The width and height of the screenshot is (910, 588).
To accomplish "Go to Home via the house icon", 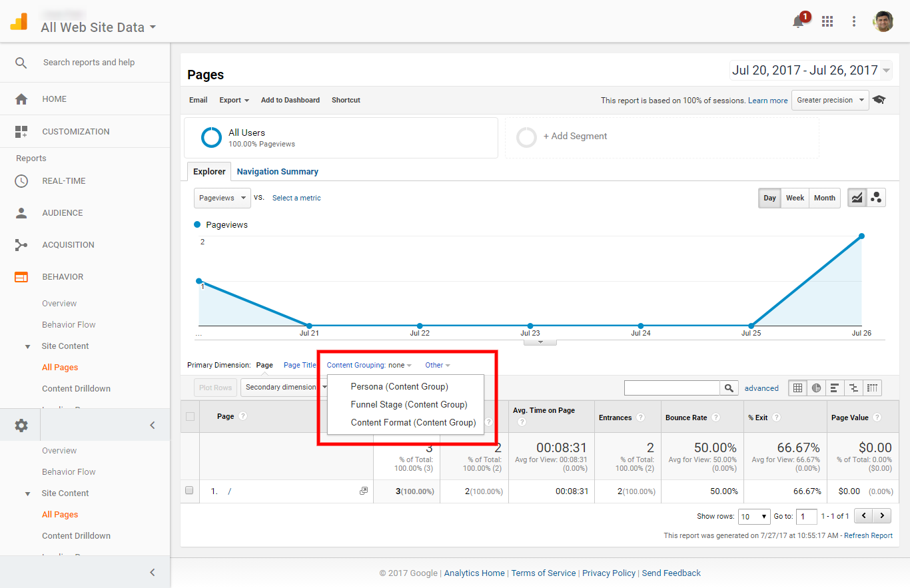I will (x=21, y=99).
